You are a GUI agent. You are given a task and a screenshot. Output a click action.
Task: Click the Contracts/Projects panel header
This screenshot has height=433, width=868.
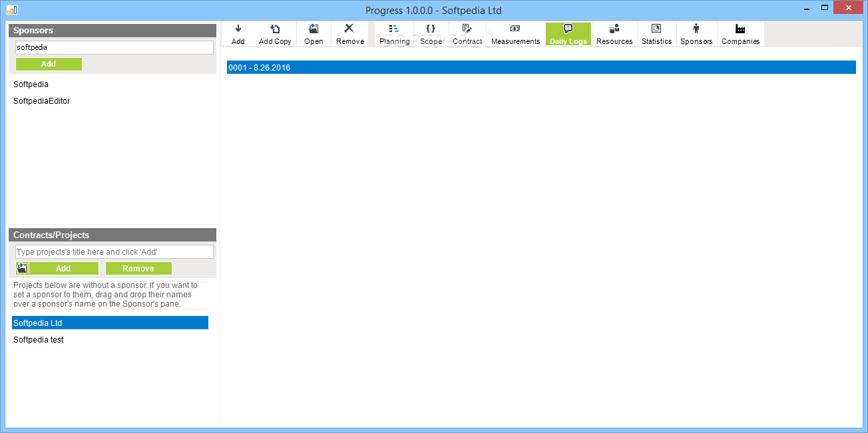[112, 235]
